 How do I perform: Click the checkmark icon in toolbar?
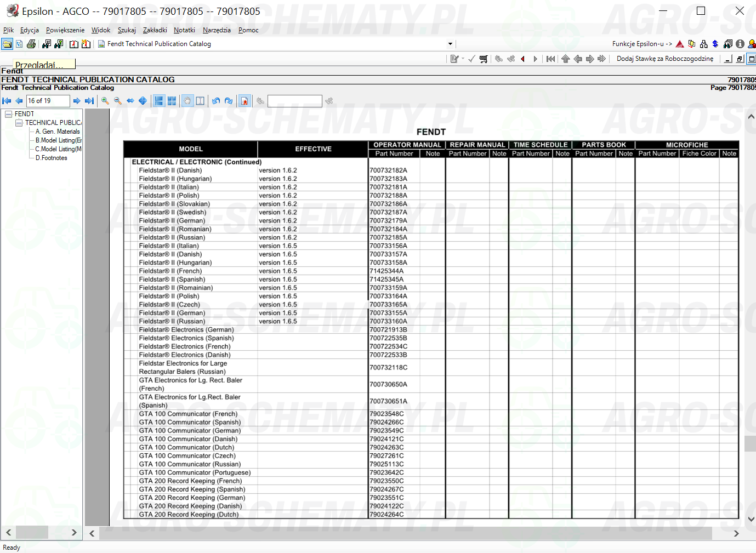[x=471, y=59]
